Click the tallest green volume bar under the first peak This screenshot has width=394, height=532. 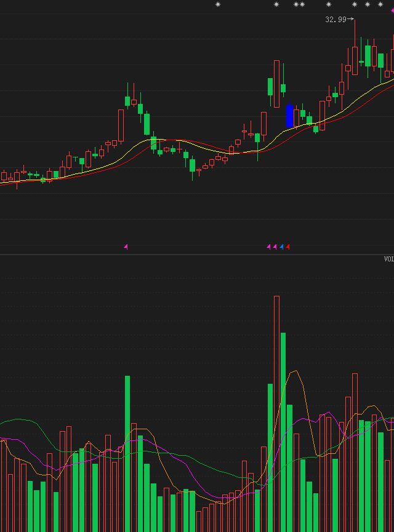click(x=127, y=454)
